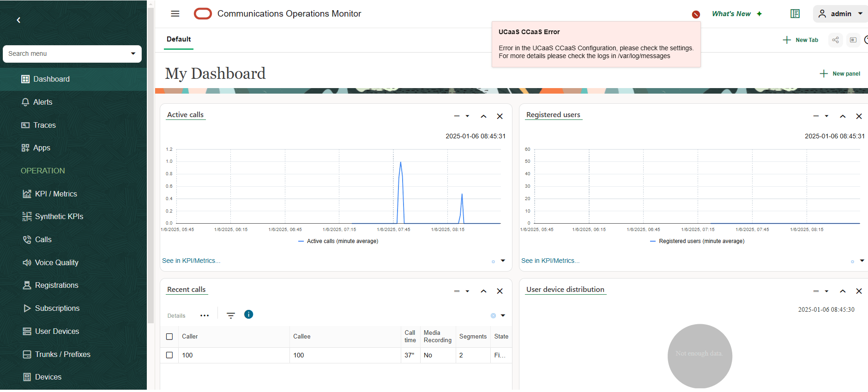Collapse the sidebar with the back chevron
868x392 pixels.
click(x=18, y=20)
